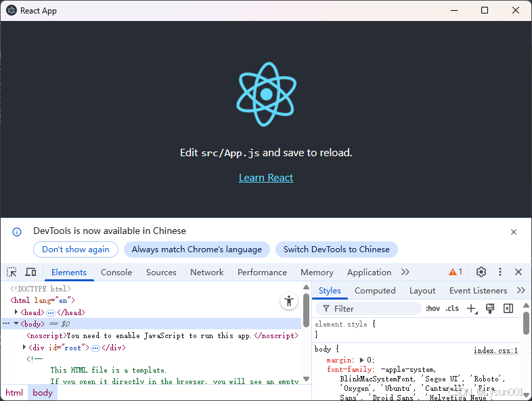
Task: Open index.css:1 source link
Action: [x=495, y=350]
